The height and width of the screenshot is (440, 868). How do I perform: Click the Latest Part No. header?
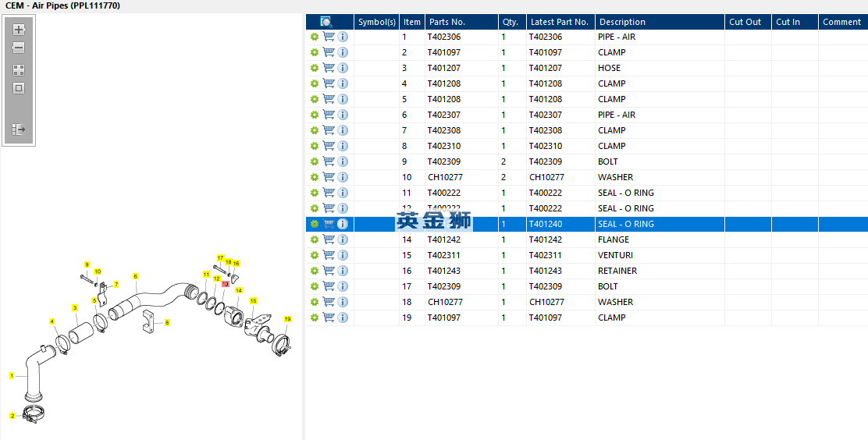click(x=560, y=22)
